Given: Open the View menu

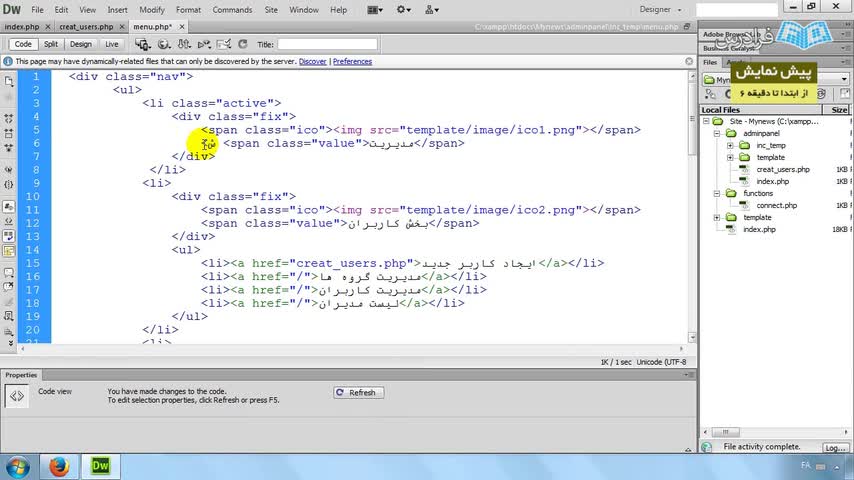Looking at the screenshot, I should (87, 10).
